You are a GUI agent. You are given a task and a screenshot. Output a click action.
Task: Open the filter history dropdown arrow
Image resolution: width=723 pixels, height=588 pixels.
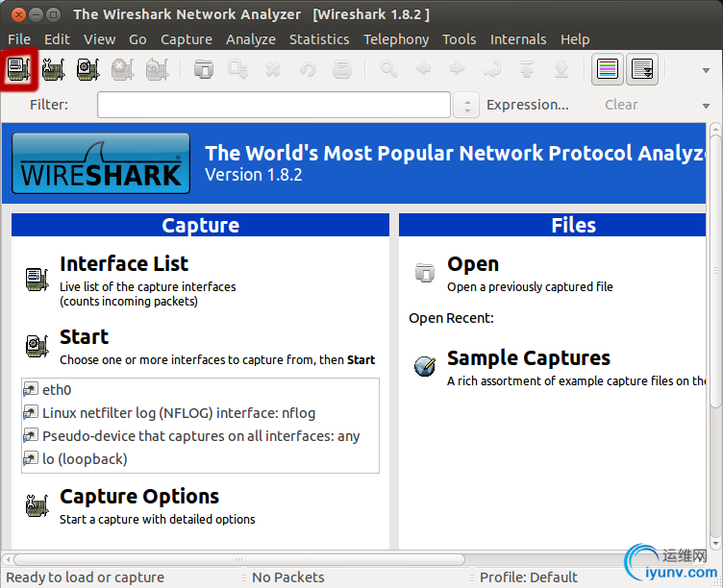(x=466, y=105)
